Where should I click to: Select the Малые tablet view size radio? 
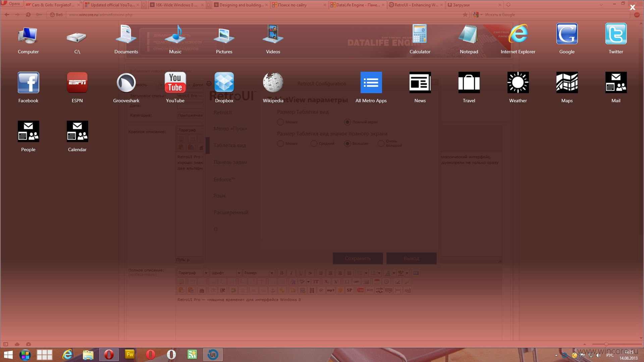coord(280,122)
